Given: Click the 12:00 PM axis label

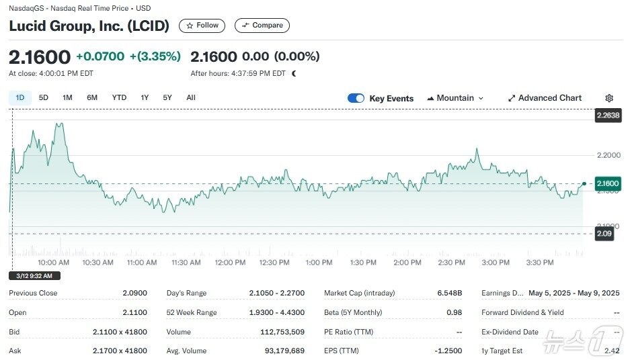Looking at the screenshot, I should 230,263.
